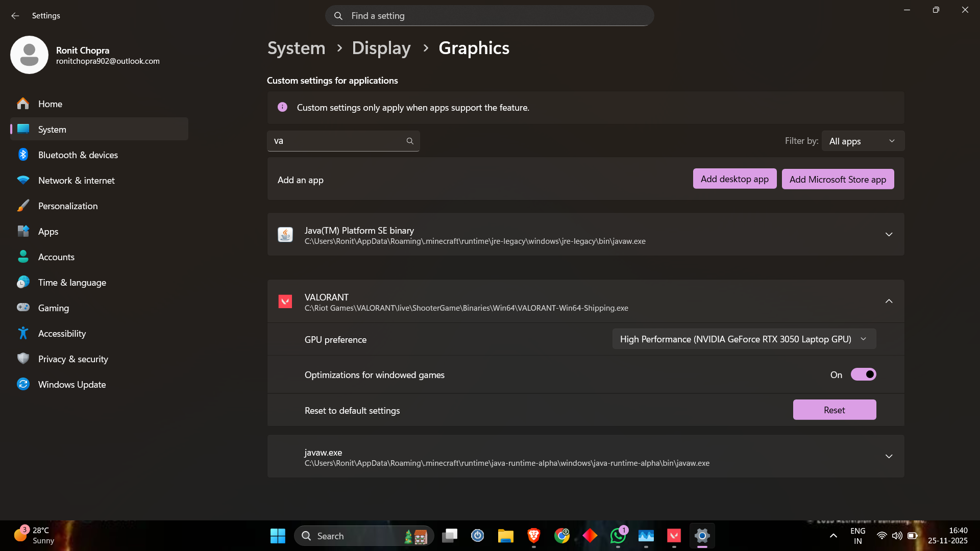Open the GPU preference dropdown
Image resolution: width=980 pixels, height=551 pixels.
coord(744,339)
